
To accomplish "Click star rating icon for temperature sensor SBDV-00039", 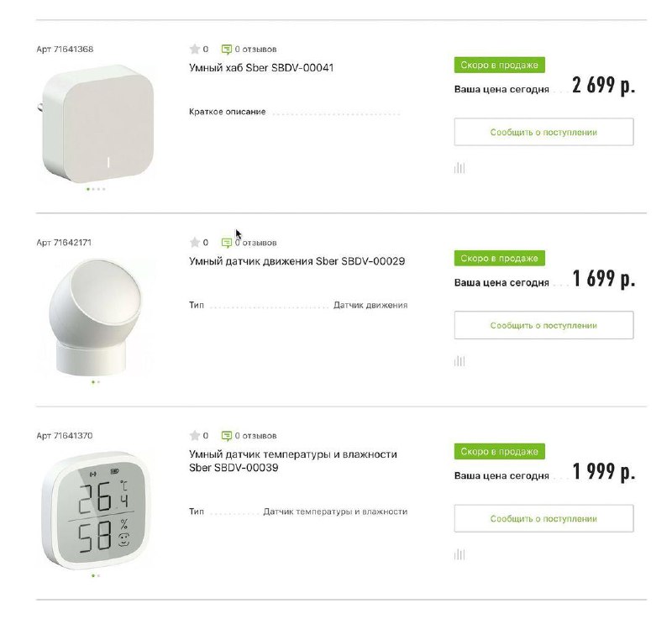I will pyautogui.click(x=195, y=436).
